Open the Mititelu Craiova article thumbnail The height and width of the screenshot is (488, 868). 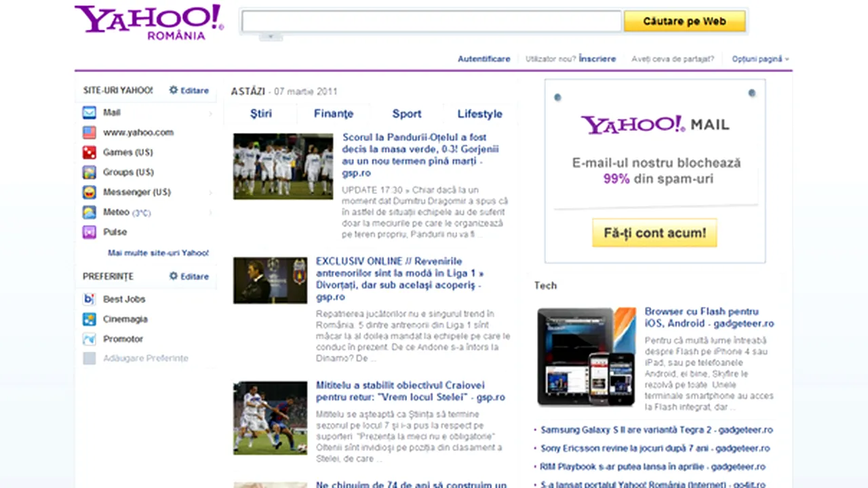coord(271,418)
